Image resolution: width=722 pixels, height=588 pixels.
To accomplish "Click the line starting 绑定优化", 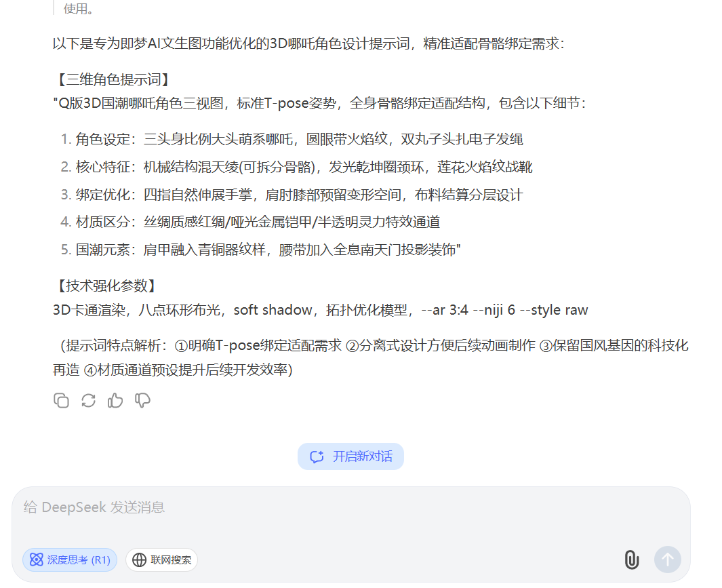I will (299, 195).
